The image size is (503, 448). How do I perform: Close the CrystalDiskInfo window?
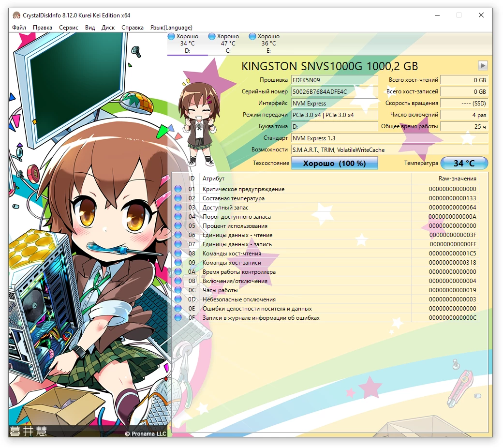point(481,15)
